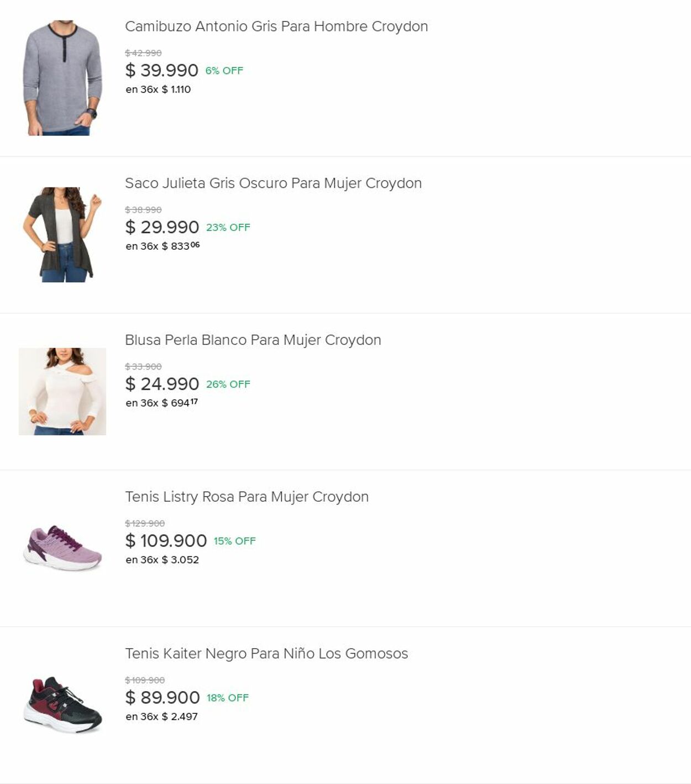Select the $ 24.990 price
691x784 pixels.
[162, 384]
